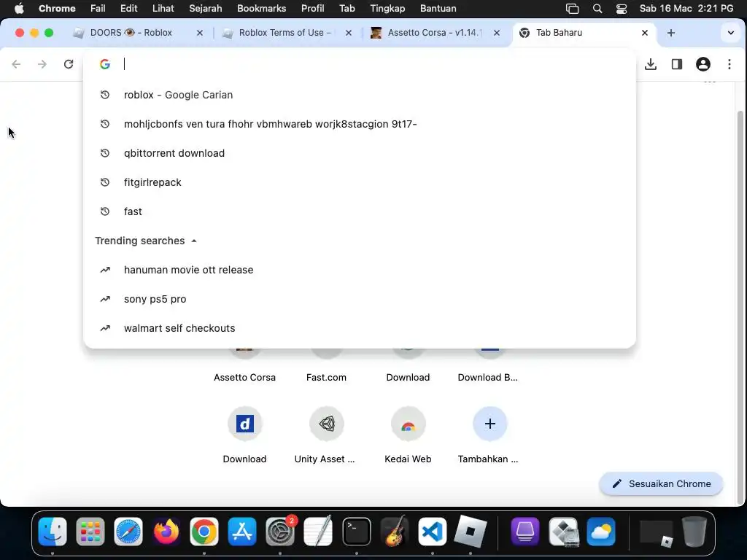Select hanuman movie ott release trend
Image resolution: width=747 pixels, height=560 pixels.
tap(360, 270)
